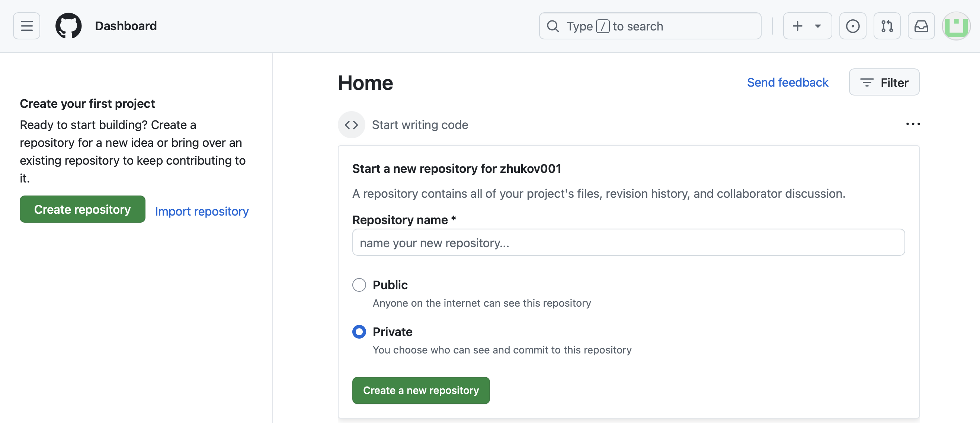Click the Import repository link
The width and height of the screenshot is (980, 423).
coord(202,210)
